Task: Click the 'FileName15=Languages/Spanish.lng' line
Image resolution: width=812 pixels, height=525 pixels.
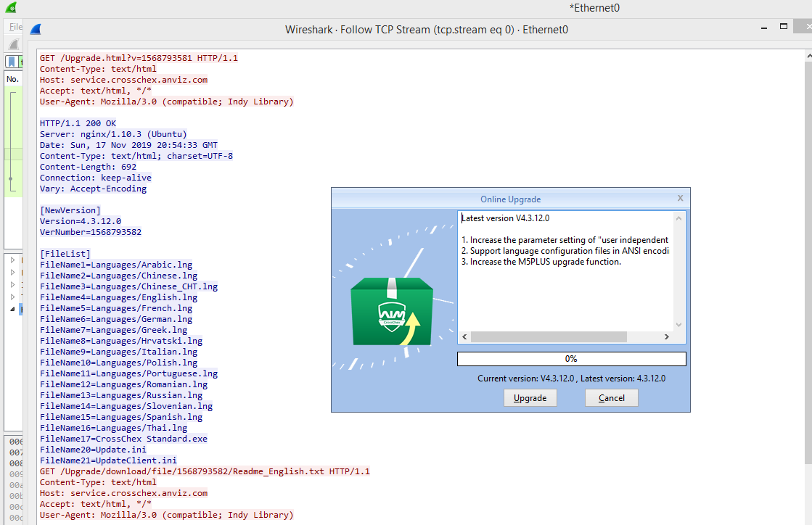Action: click(x=121, y=416)
